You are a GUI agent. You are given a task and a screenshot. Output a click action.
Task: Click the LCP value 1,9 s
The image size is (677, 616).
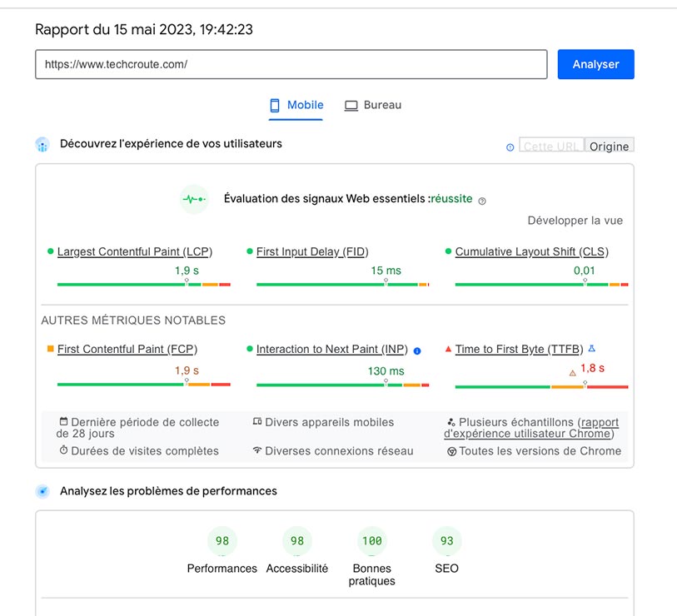pos(187,271)
